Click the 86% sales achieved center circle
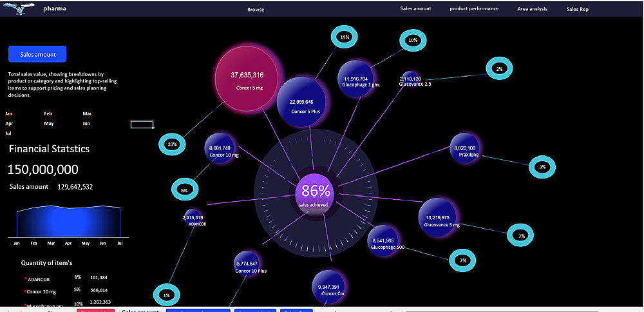Image resolution: width=644 pixels, height=312 pixels. click(315, 194)
